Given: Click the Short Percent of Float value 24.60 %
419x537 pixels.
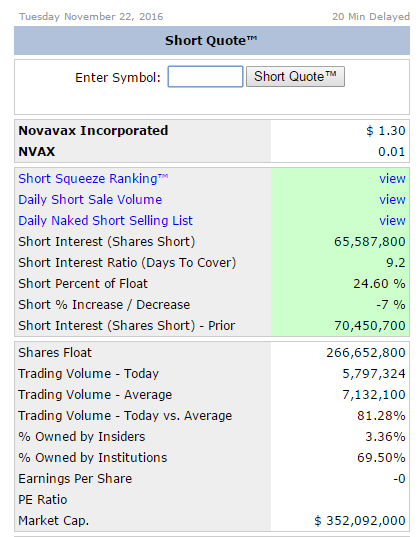Looking at the screenshot, I should 379,284.
